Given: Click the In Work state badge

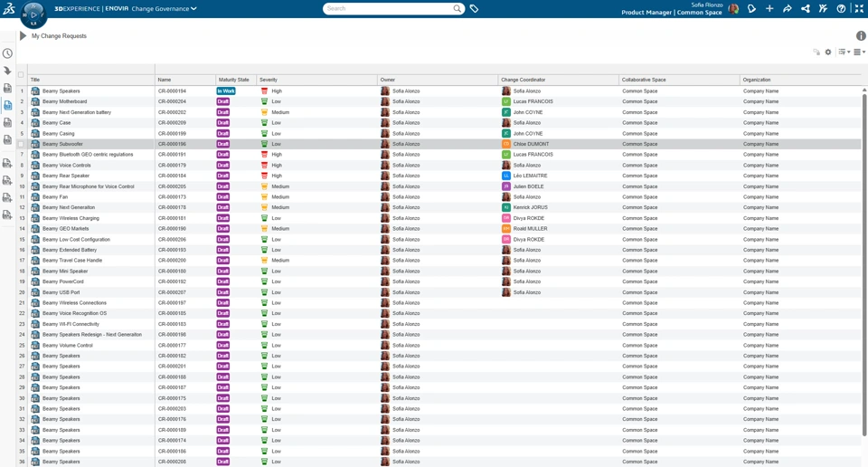Looking at the screenshot, I should pyautogui.click(x=226, y=91).
